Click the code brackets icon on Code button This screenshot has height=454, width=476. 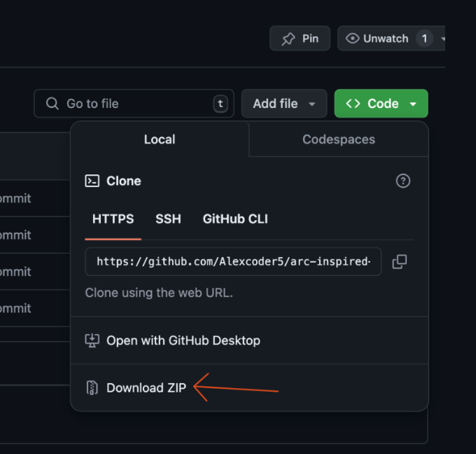coord(353,103)
